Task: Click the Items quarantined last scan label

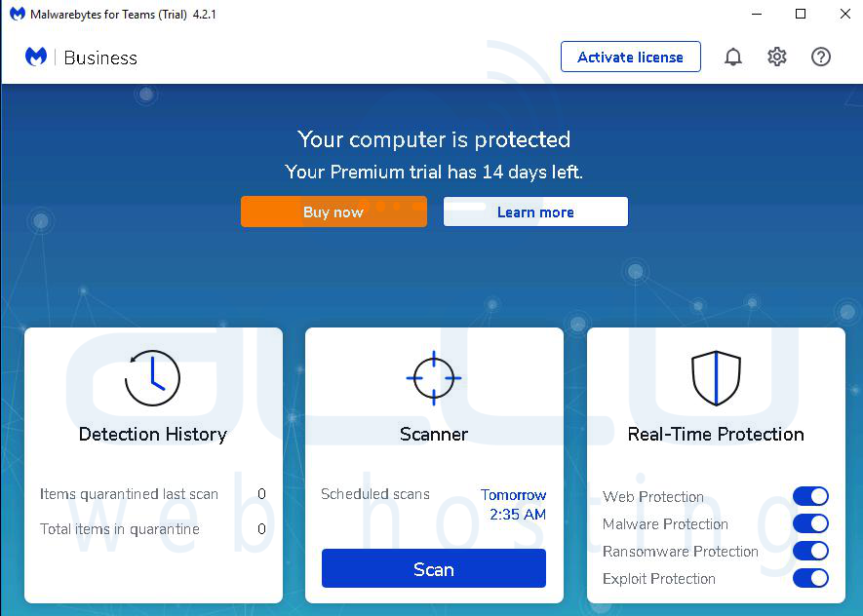Action: 129,494
